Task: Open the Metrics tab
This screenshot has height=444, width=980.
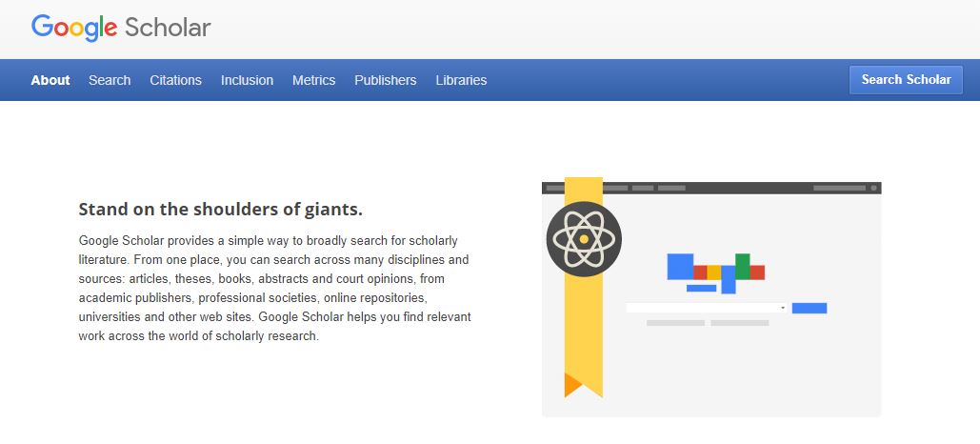Action: [x=313, y=80]
